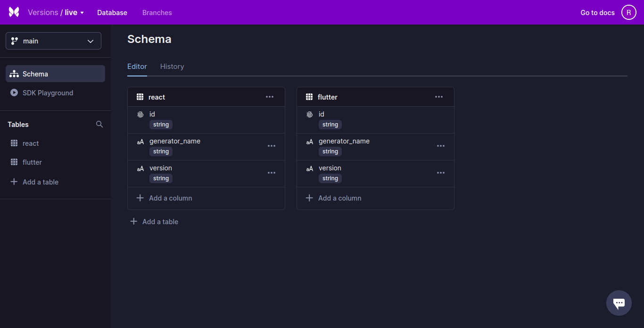The image size is (644, 328).
Task: Open options for flutter generator_name column
Action: [441, 146]
